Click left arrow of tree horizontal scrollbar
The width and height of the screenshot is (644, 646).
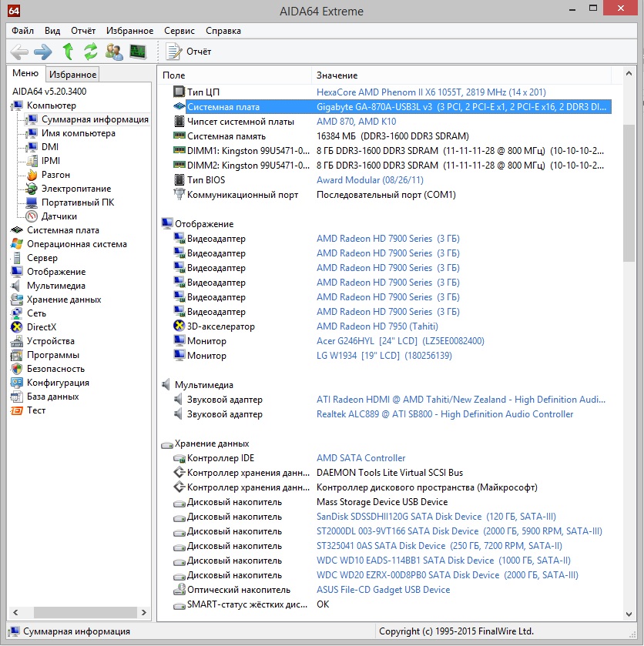15,613
